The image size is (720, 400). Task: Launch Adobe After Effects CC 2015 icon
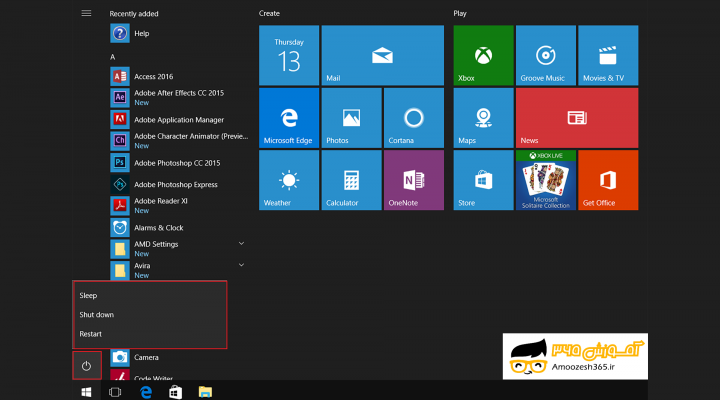pyautogui.click(x=120, y=97)
